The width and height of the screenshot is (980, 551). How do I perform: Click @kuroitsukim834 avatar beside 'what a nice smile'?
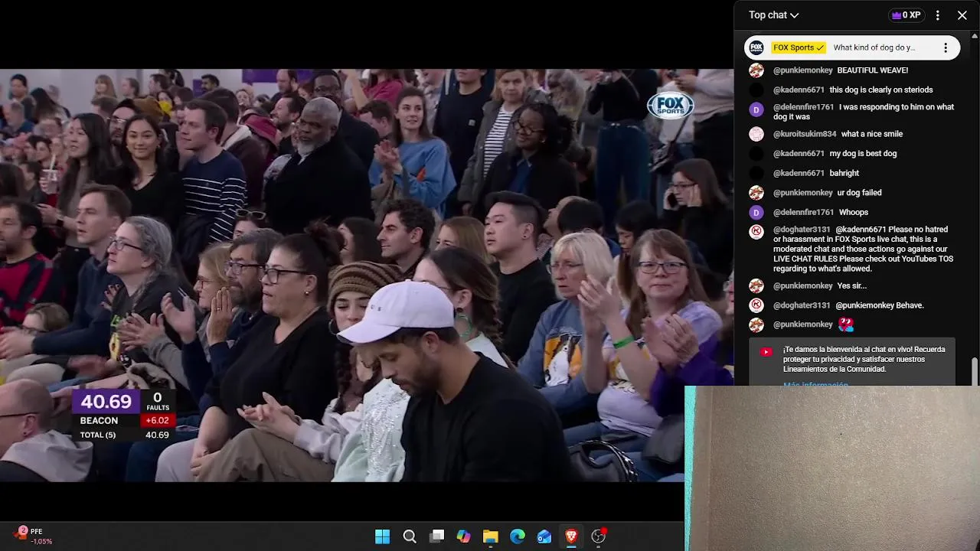click(x=756, y=134)
